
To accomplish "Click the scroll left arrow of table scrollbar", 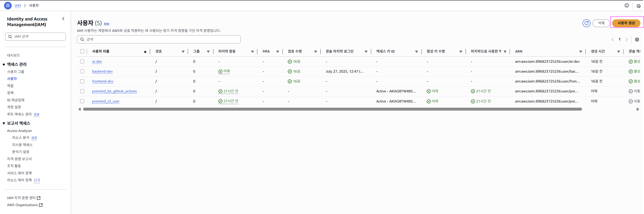I will [x=79, y=109].
